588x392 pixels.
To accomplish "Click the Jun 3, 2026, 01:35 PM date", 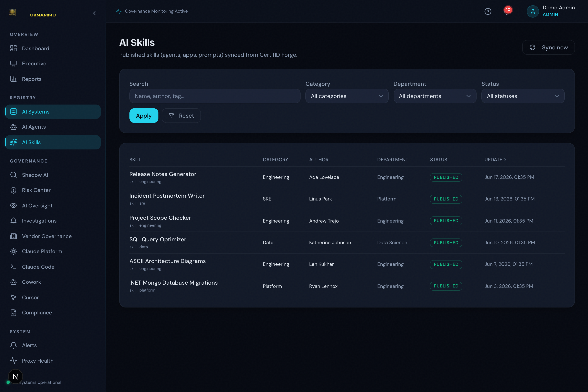I will [509, 286].
